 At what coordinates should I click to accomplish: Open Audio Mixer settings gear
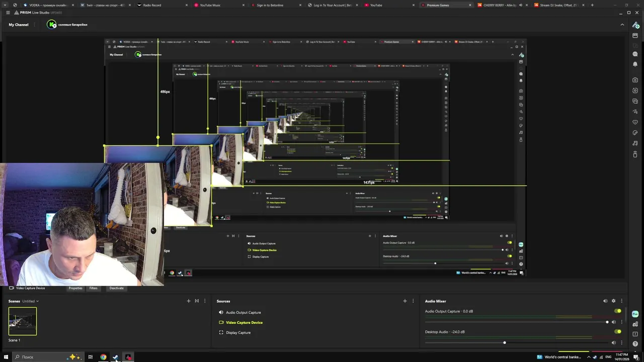coord(613,301)
